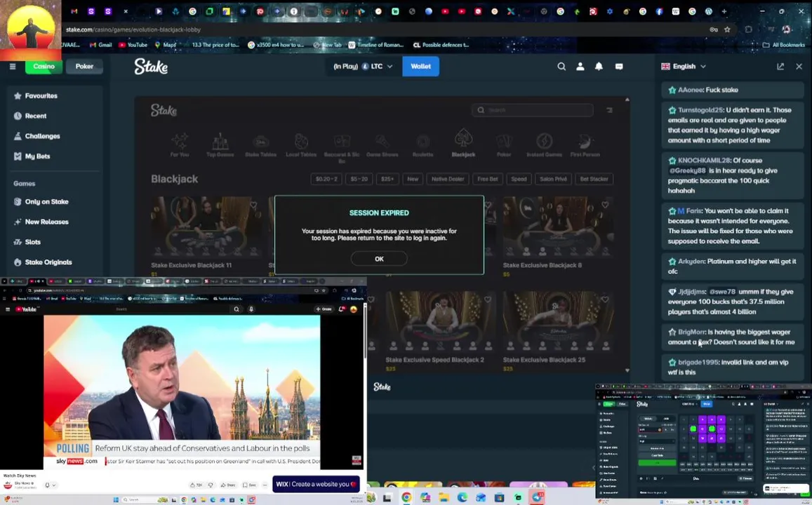Screen dimensions: 812x505
Task: Click the Wix website ad banner
Action: coord(316,484)
